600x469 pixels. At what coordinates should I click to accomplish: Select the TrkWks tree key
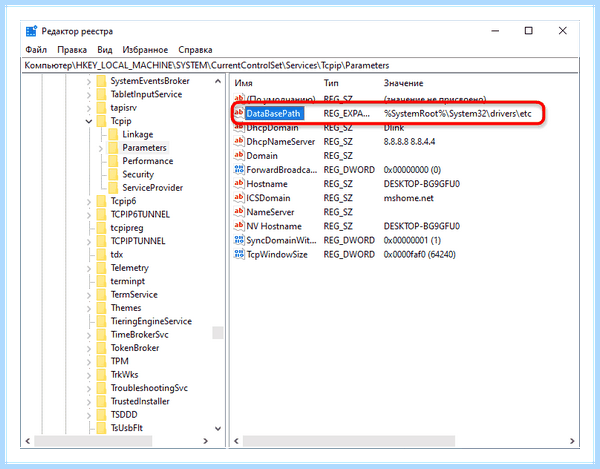(x=124, y=375)
